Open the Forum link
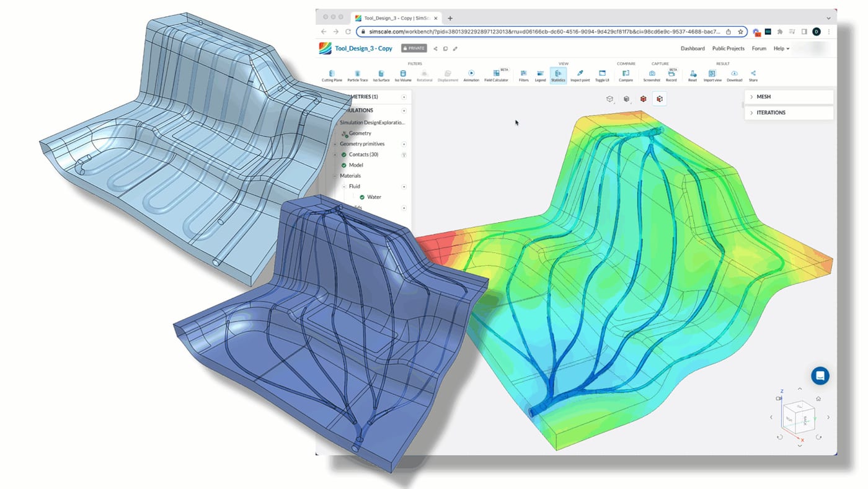This screenshot has width=868, height=489. tap(759, 48)
